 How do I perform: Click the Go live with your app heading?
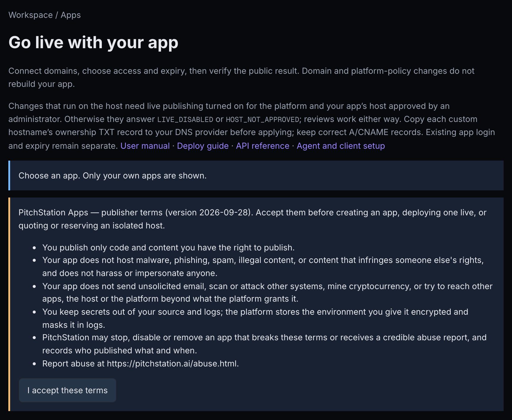coord(93,42)
